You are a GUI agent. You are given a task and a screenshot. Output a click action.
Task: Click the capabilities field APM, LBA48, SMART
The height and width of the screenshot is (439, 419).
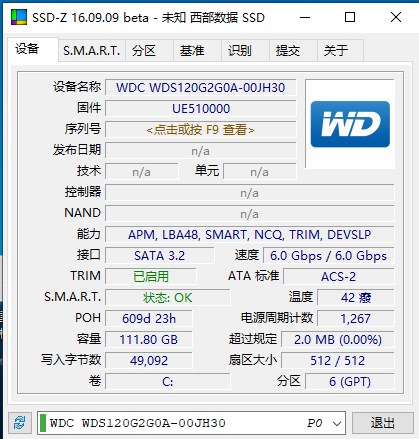[250, 235]
